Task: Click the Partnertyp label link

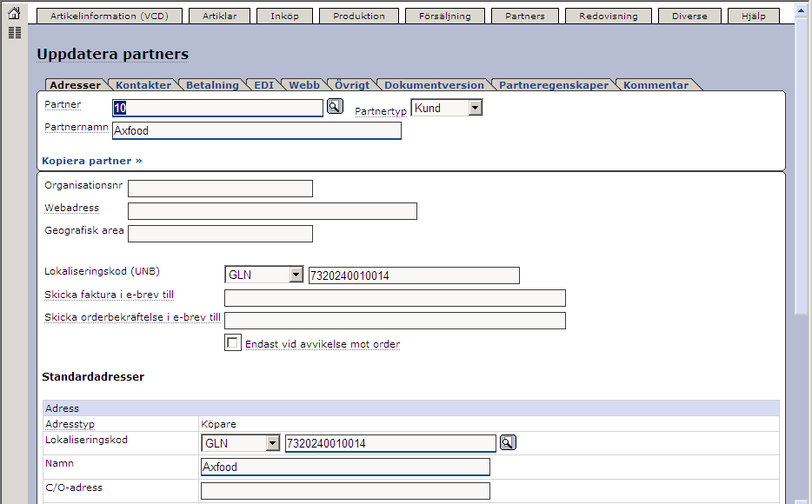Action: tap(381, 111)
